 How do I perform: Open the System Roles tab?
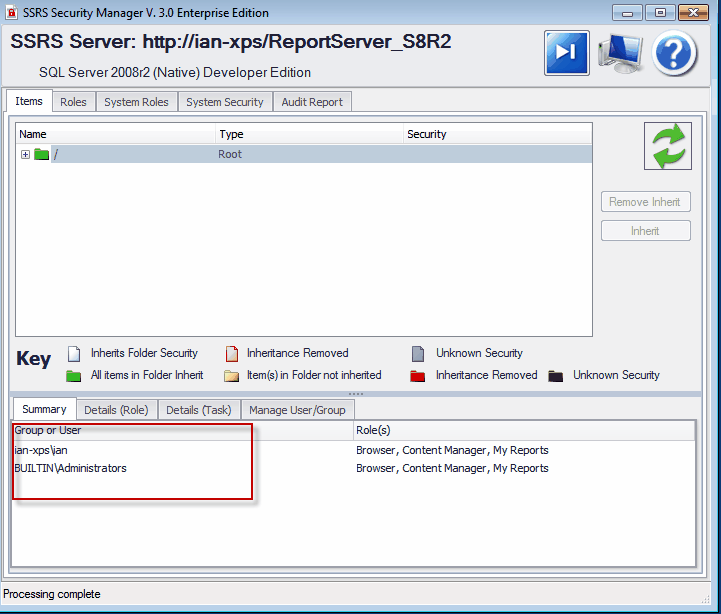(136, 102)
